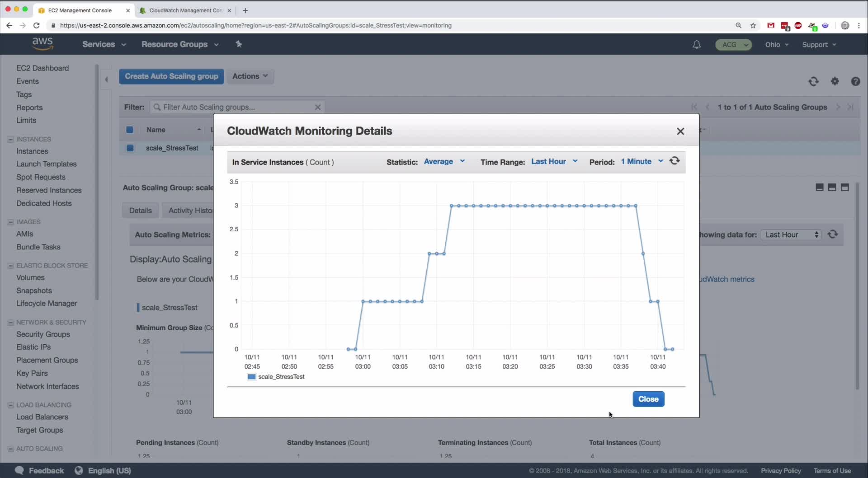This screenshot has height=478, width=868.
Task: Bookmark this page with the star
Action: [753, 25]
